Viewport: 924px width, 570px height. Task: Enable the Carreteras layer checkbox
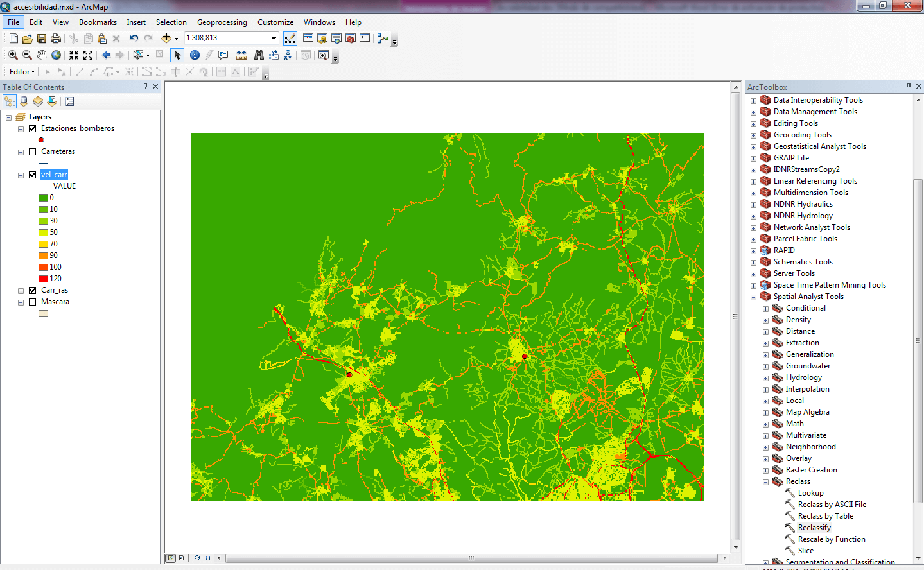33,151
